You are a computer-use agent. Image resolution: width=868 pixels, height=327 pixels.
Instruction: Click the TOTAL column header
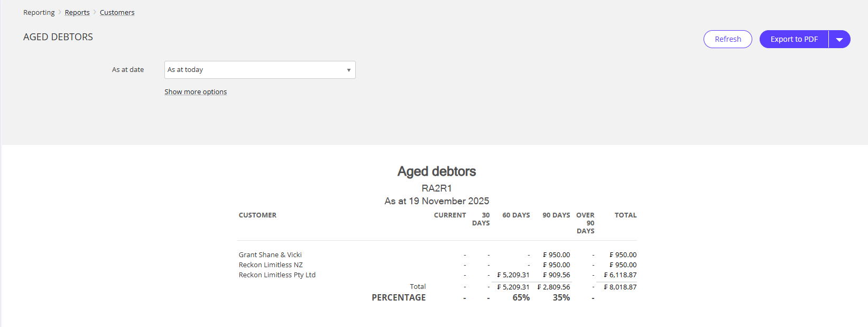pyautogui.click(x=625, y=215)
